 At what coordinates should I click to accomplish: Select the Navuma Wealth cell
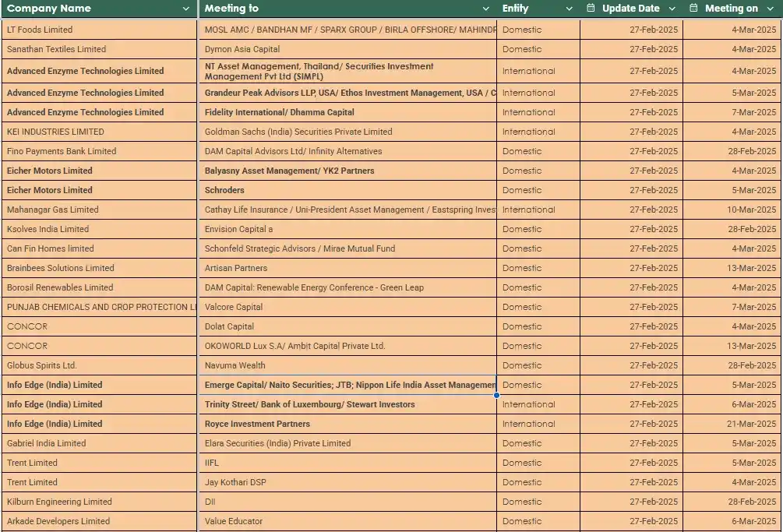[347, 365]
